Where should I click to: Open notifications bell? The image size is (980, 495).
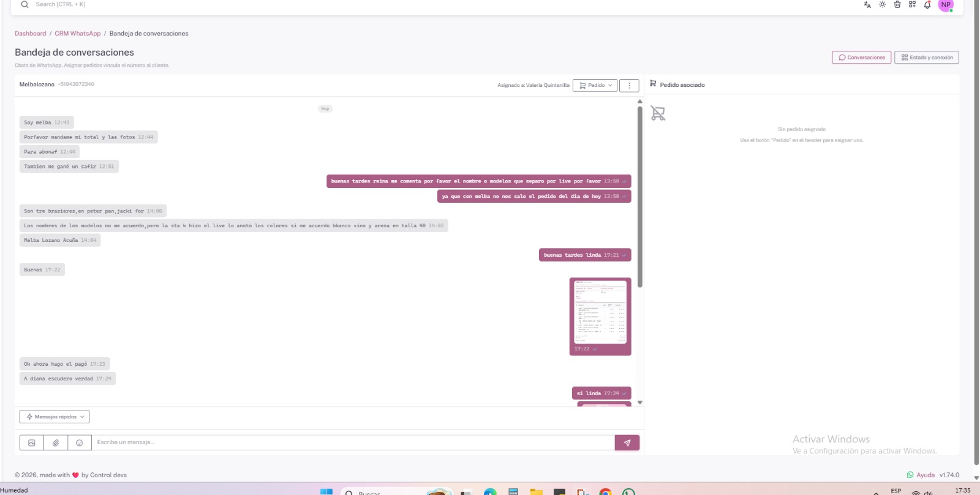[927, 5]
